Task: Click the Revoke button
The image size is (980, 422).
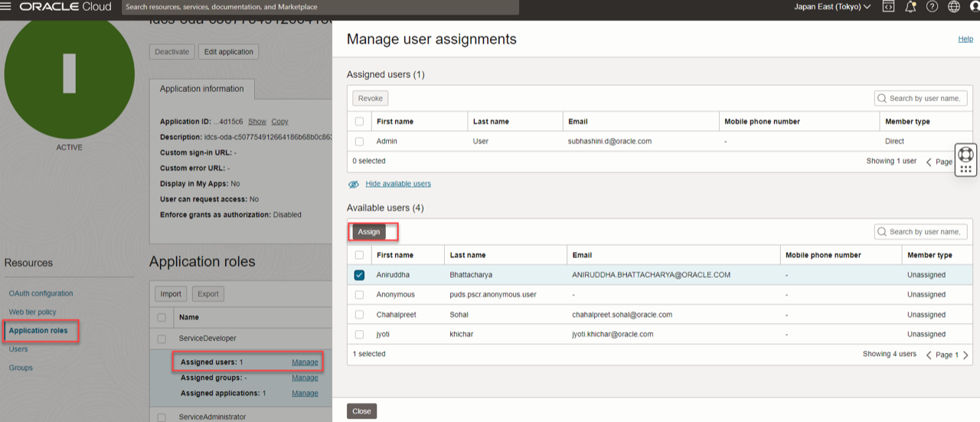Action: pos(371,98)
